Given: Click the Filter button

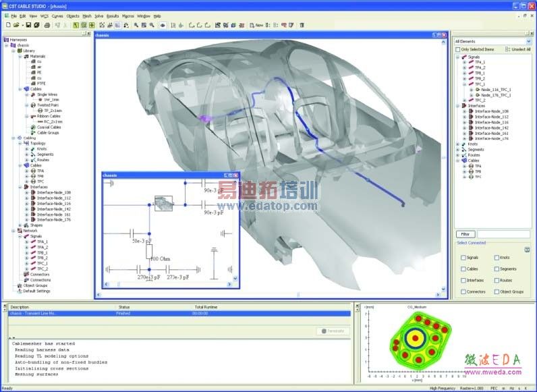Looking at the screenshot, I should pyautogui.click(x=465, y=234).
